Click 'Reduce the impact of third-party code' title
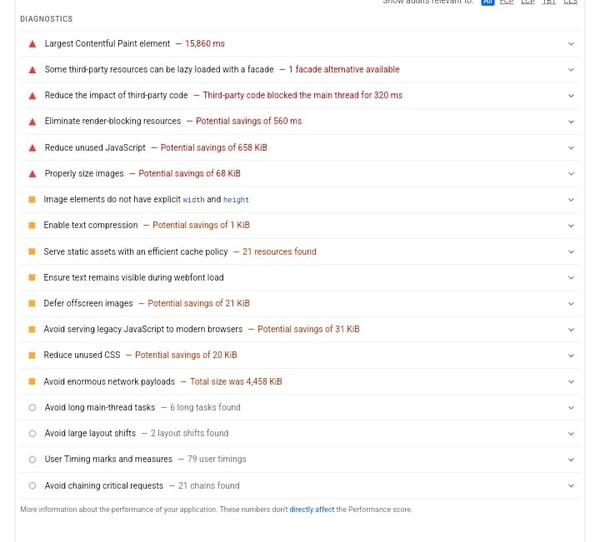This screenshot has width=600, height=542. click(x=116, y=96)
